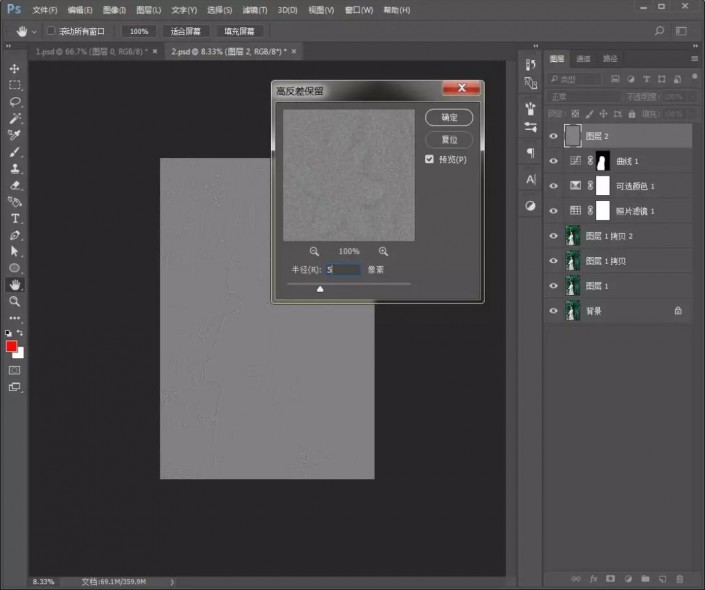Viewport: 705px width, 590px height.
Task: Click the 确定 button in dialog
Action: [449, 117]
